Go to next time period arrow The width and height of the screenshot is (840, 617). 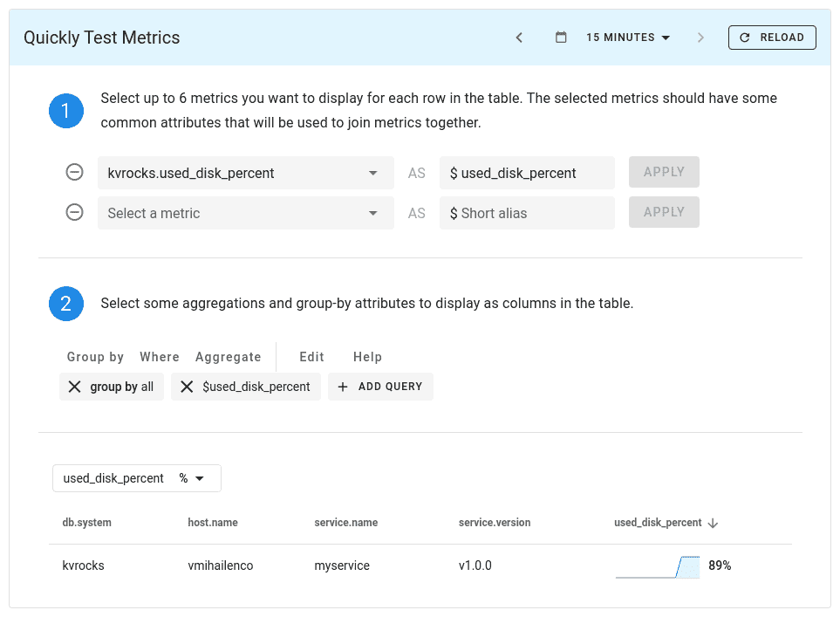click(x=700, y=38)
